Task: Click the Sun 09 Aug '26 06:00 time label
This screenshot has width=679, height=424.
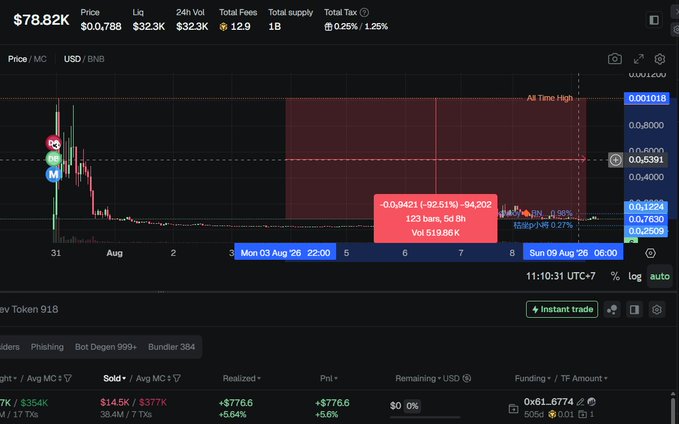Action: pyautogui.click(x=573, y=253)
